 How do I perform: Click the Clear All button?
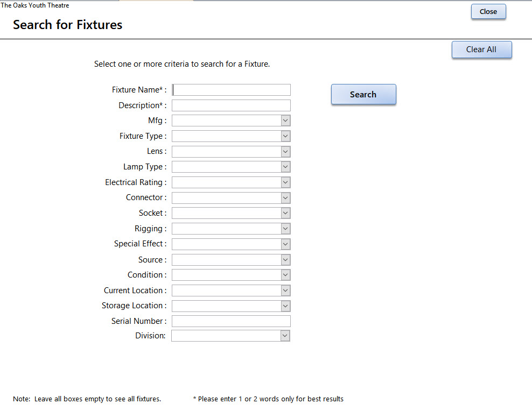[x=481, y=49]
